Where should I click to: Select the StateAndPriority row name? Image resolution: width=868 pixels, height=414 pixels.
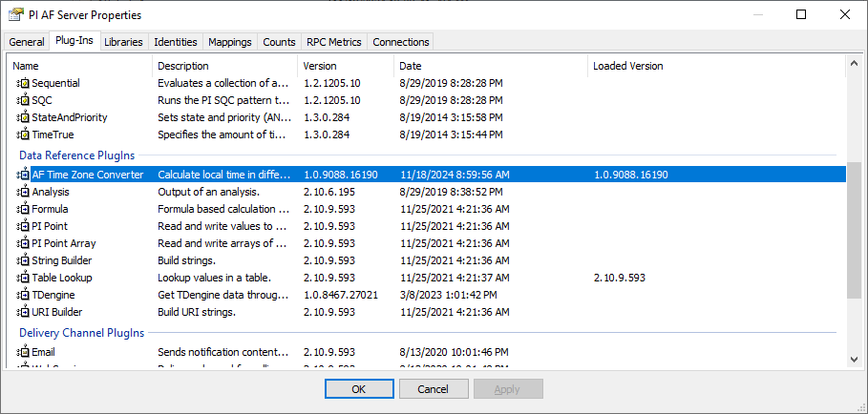coord(70,117)
